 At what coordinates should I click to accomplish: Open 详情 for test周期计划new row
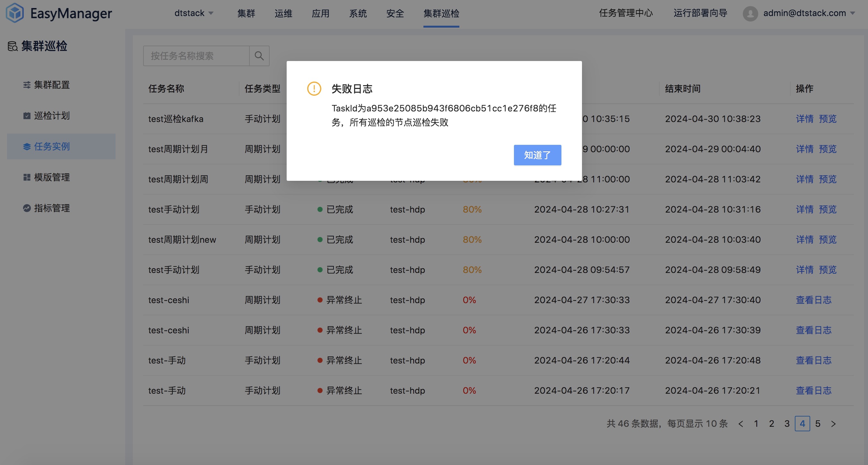click(805, 240)
